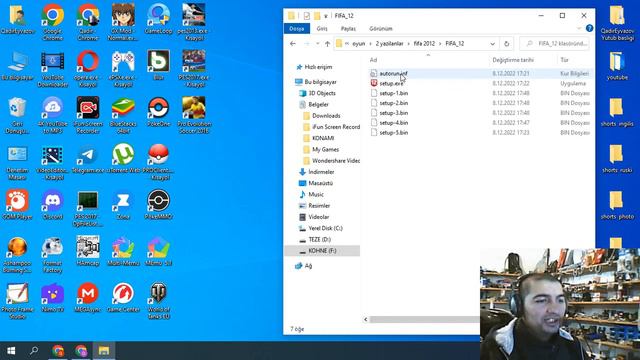Open recent locations dropdown arrow
The image size is (640, 360).
[318, 44]
